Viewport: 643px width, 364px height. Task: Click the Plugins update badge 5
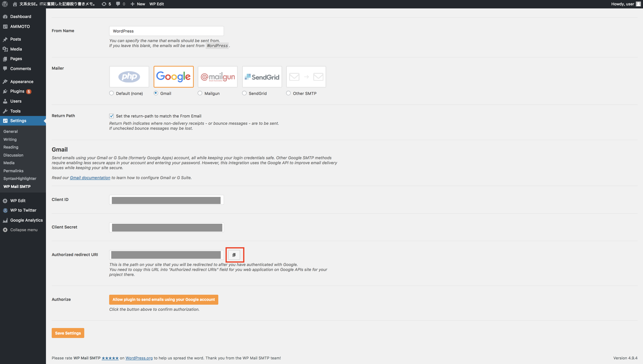(x=29, y=91)
